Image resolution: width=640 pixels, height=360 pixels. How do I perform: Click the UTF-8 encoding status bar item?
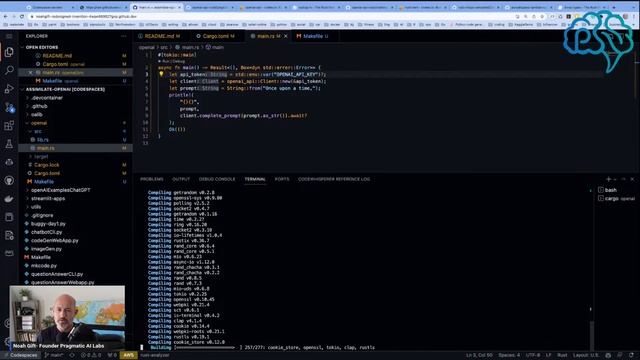[x=533, y=356]
